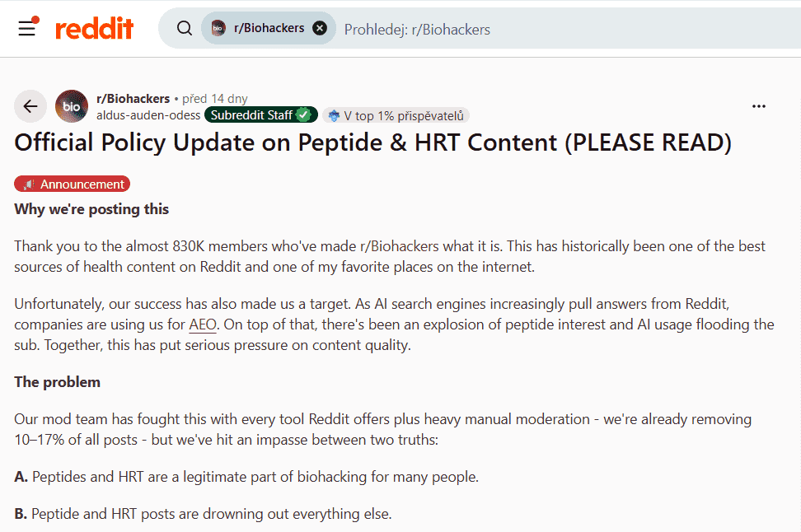Image resolution: width=801 pixels, height=532 pixels.
Task: Go back using the arrow button
Action: point(30,106)
